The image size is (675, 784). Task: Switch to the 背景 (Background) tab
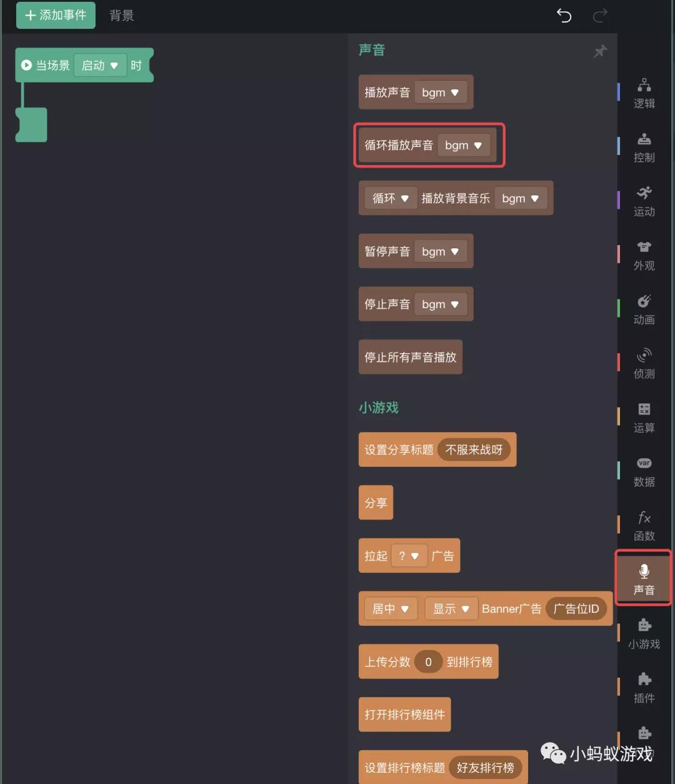(x=121, y=16)
